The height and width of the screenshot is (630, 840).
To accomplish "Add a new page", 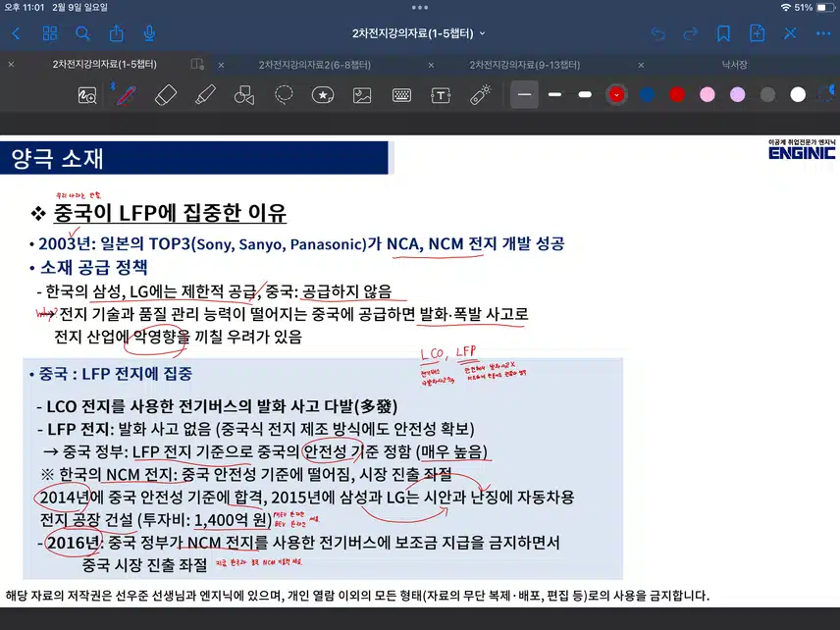I will (x=757, y=33).
